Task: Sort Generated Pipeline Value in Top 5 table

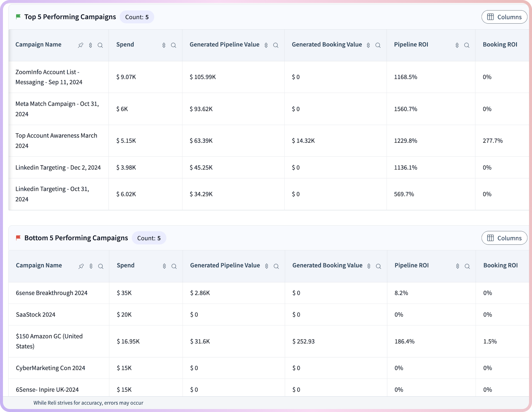Action: coord(266,45)
